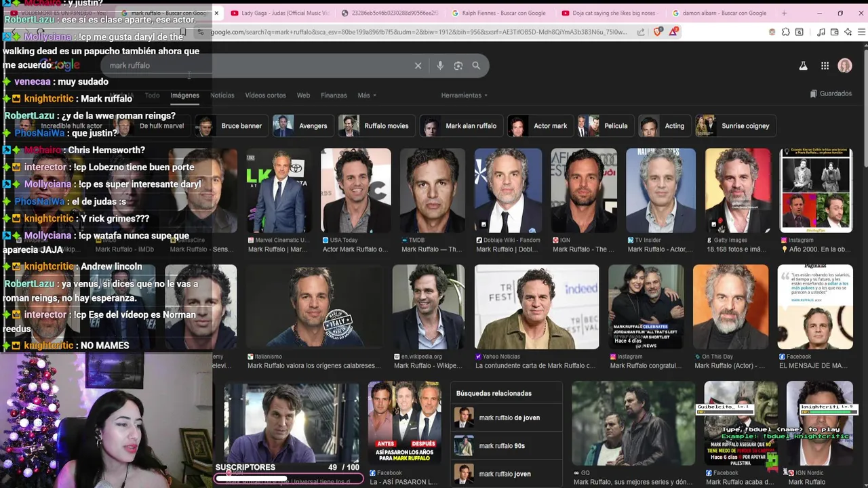868x488 pixels.
Task: Open the en.wikipedia.org image result
Action: pyautogui.click(x=429, y=307)
